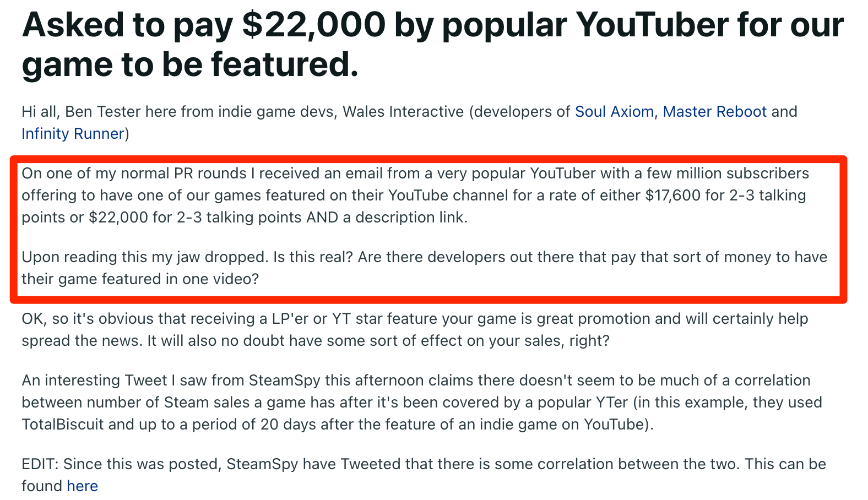The image size is (868, 500).
Task: Click the paragraph starting "On one of my normal PR rounds"
Action: [x=413, y=195]
